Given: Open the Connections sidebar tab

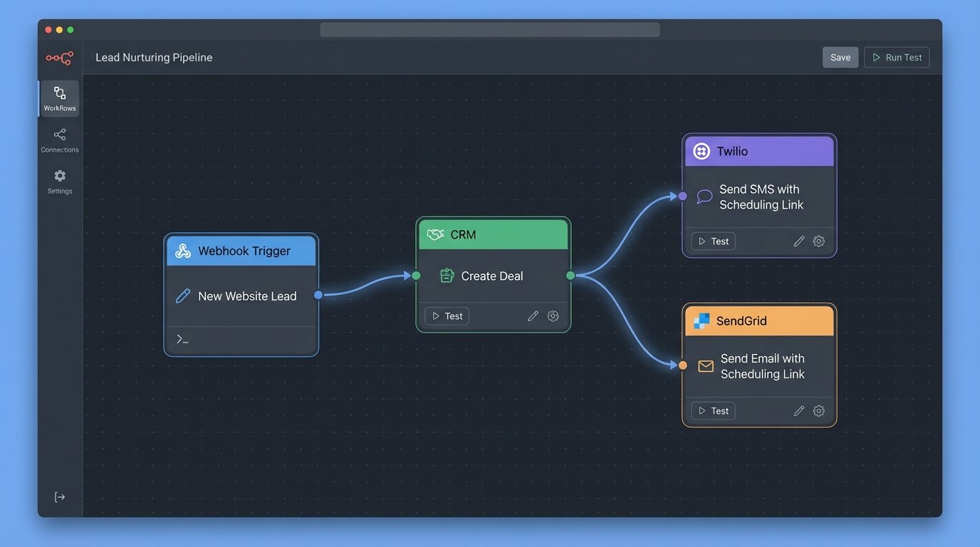Looking at the screenshot, I should [60, 140].
